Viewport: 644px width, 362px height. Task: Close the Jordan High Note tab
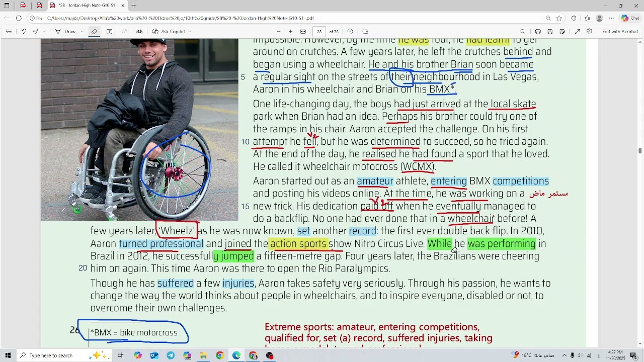pyautogui.click(x=123, y=6)
